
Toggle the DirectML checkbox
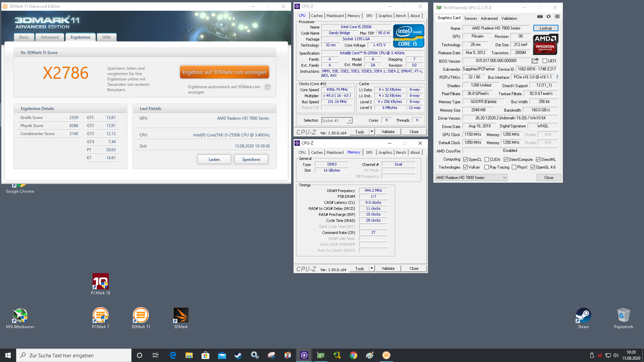click(538, 160)
